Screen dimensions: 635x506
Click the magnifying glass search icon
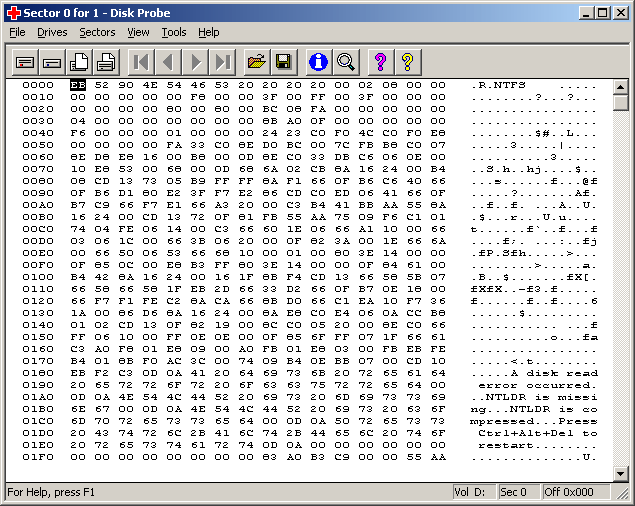point(346,62)
